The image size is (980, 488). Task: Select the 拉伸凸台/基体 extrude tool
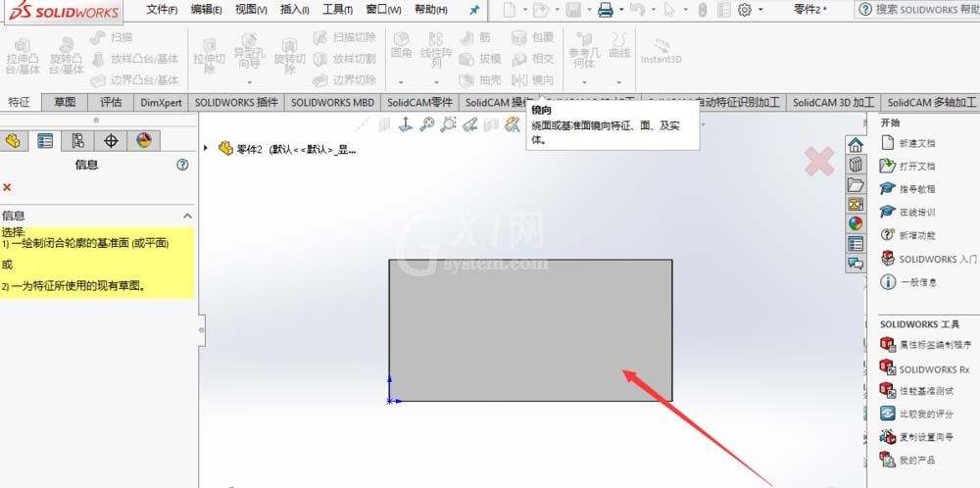click(23, 56)
